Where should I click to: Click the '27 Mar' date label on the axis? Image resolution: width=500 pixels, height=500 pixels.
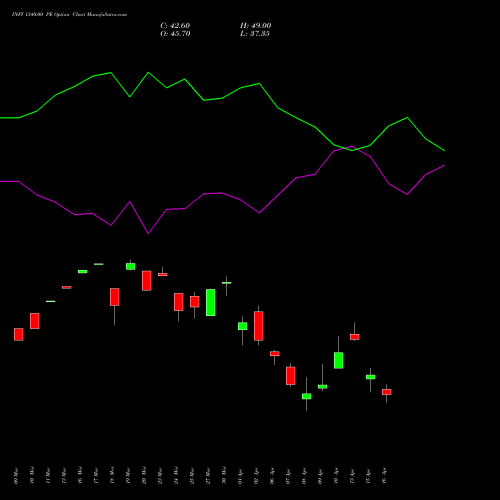coord(209,476)
